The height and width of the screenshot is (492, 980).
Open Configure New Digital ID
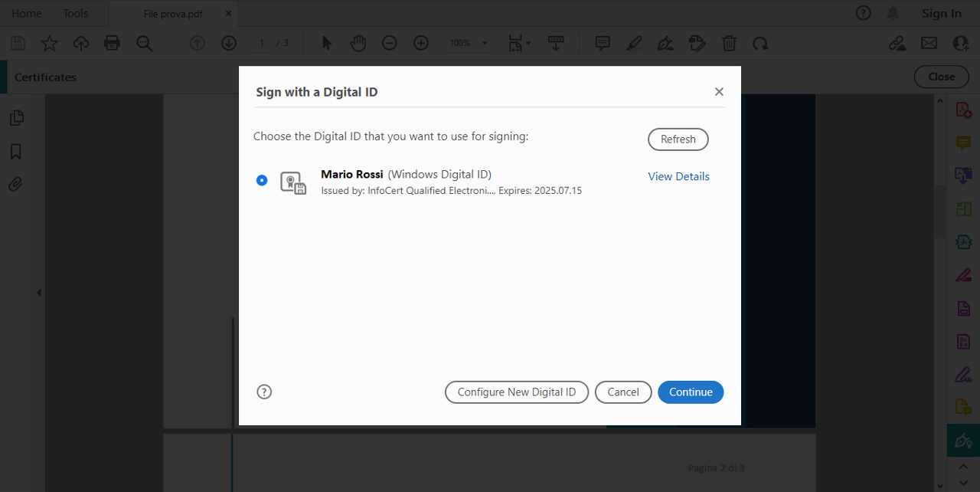click(x=516, y=392)
